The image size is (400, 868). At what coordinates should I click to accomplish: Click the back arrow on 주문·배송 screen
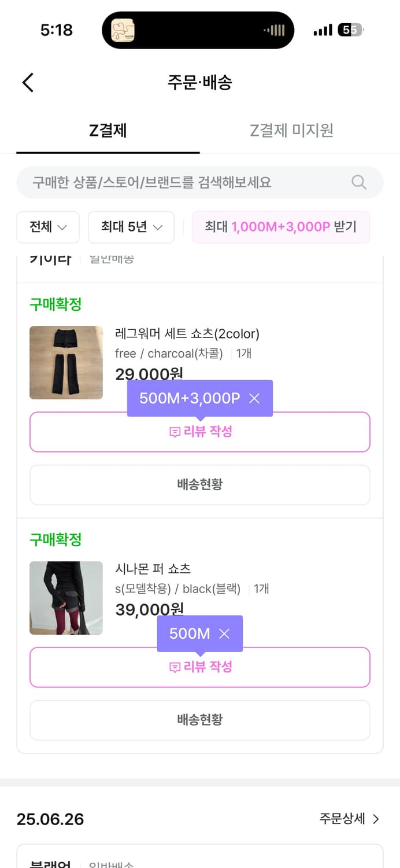click(27, 82)
